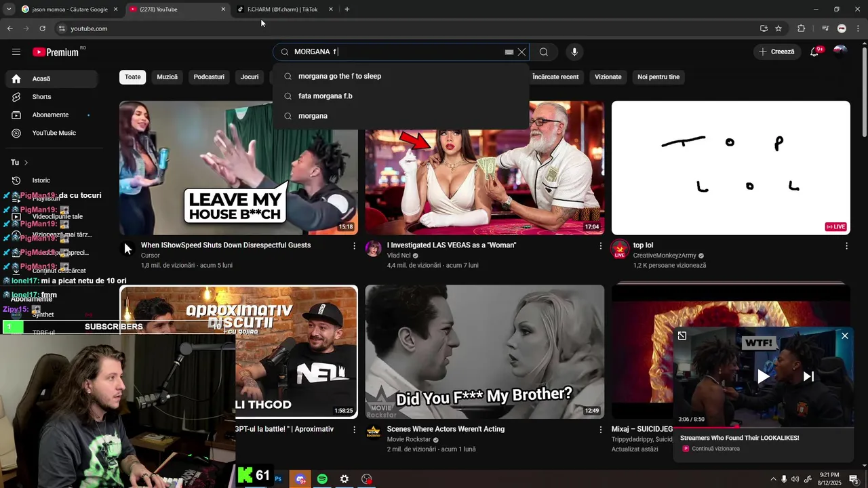Viewport: 868px width, 488px height.
Task: Click the magnifier search submit button
Action: click(544, 52)
